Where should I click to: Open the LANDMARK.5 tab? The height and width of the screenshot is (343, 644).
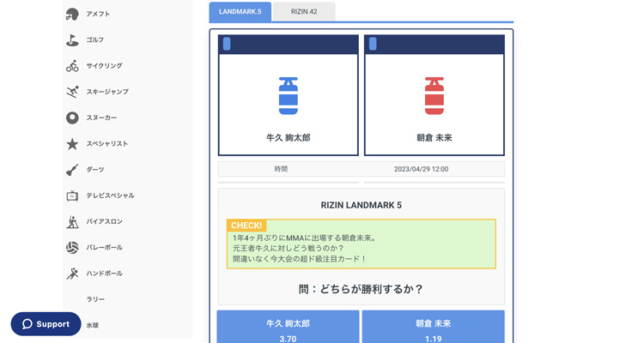[x=240, y=11]
